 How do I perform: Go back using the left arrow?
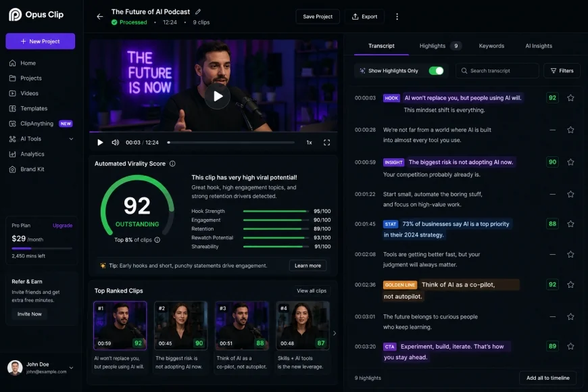click(x=100, y=16)
